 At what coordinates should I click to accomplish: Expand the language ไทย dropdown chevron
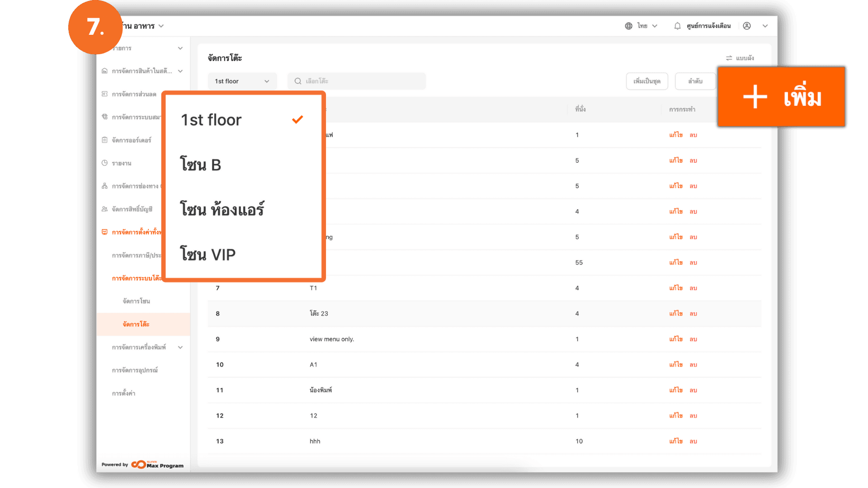point(655,26)
